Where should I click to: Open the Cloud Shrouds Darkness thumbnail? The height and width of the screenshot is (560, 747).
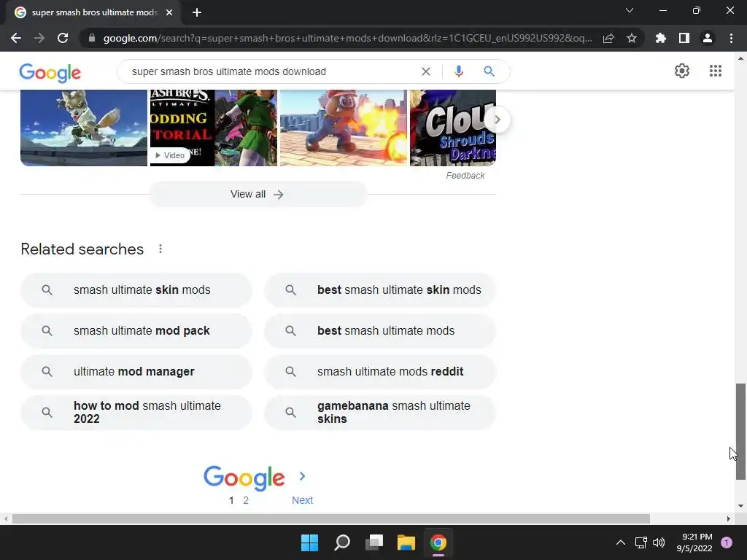tap(452, 128)
